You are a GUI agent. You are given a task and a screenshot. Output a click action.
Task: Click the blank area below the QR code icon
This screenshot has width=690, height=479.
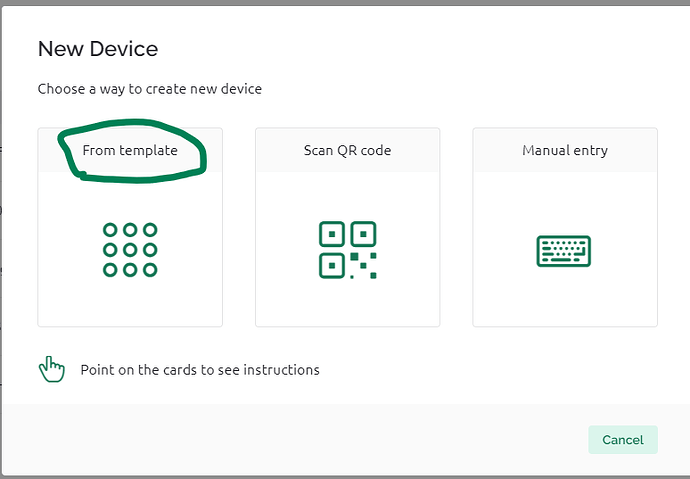tap(348, 303)
